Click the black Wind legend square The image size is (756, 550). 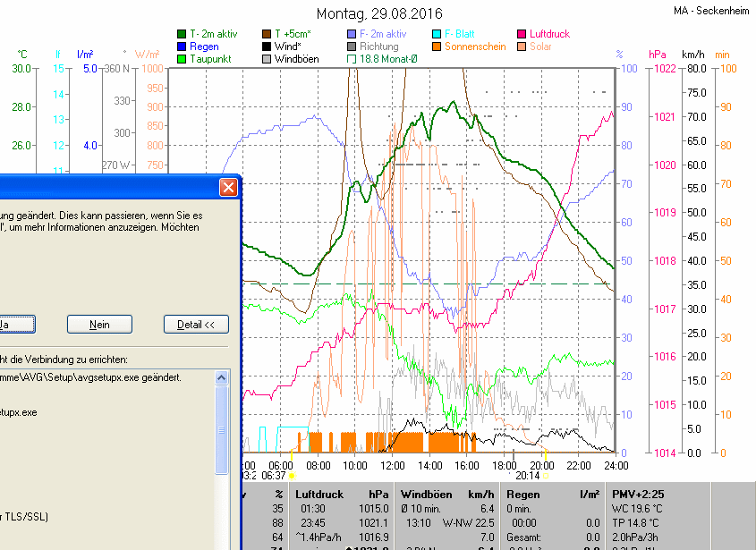pos(267,47)
